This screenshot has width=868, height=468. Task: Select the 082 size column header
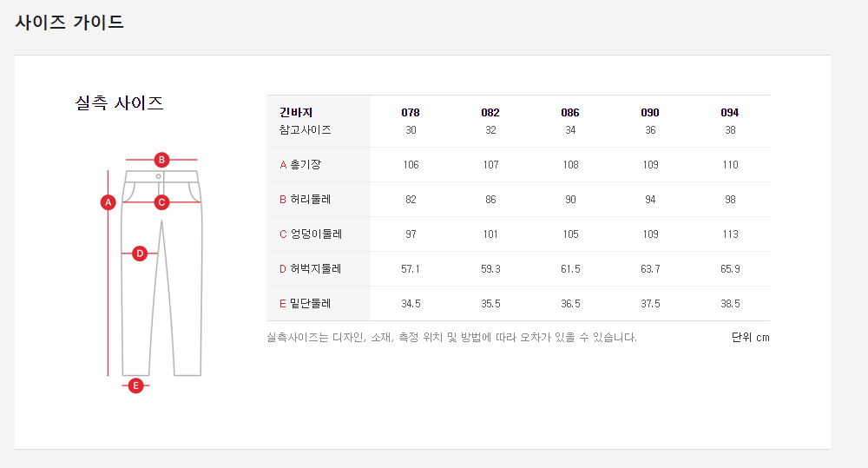point(490,113)
